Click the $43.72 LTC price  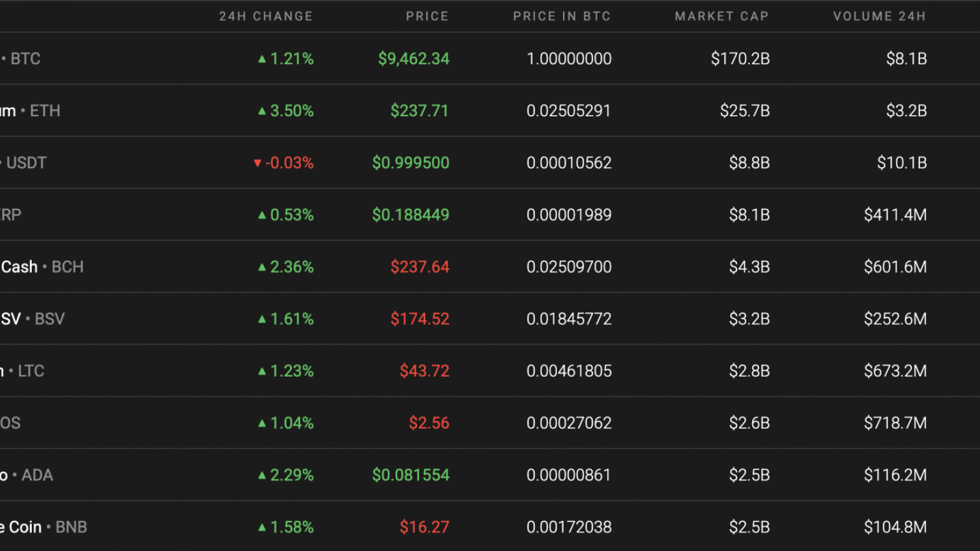(424, 371)
